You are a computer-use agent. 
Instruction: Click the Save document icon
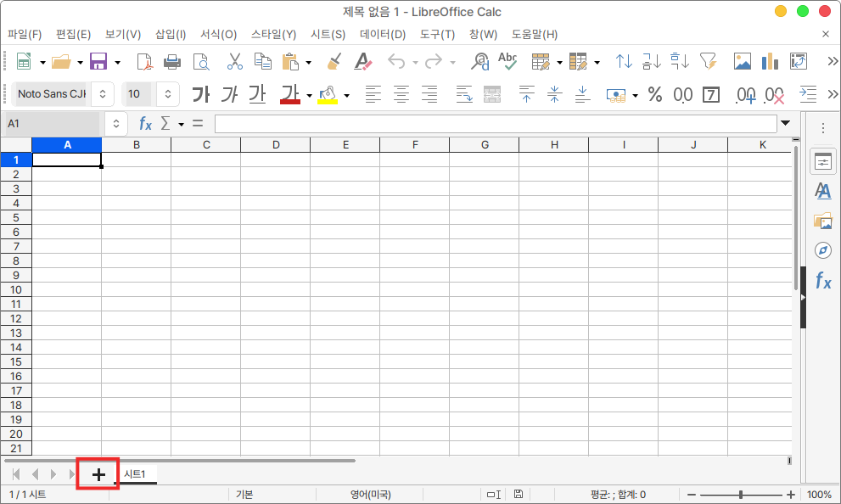pos(98,61)
